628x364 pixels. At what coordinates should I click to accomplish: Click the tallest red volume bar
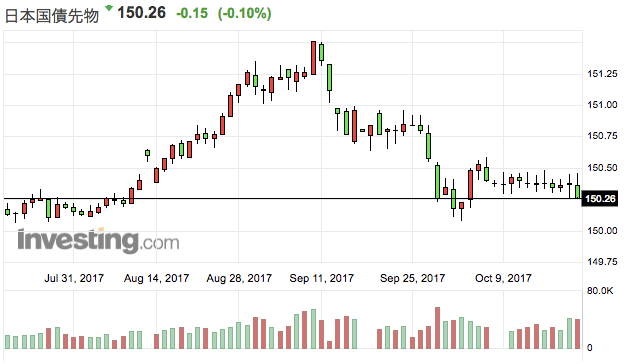click(x=437, y=328)
